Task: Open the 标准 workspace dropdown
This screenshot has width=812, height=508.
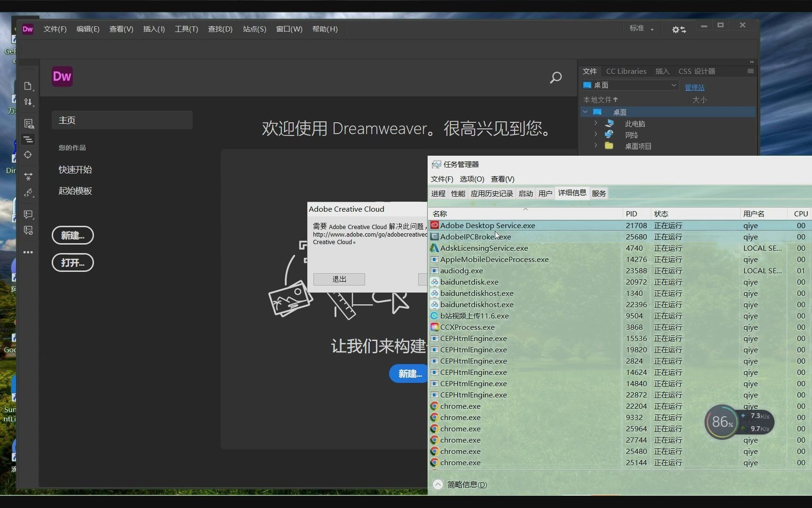Action: pos(641,29)
